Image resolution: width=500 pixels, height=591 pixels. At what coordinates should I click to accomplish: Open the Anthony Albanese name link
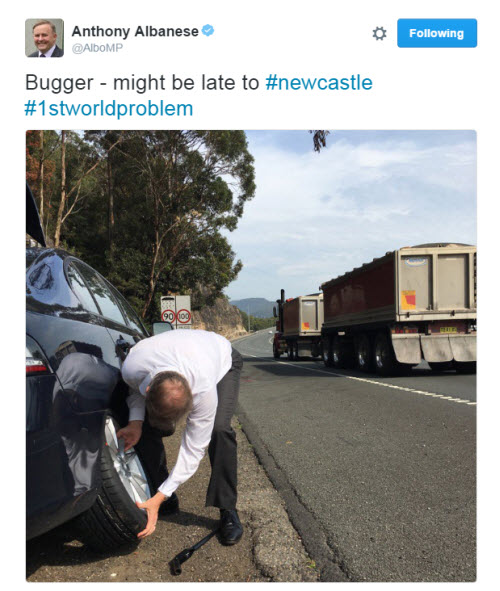(x=135, y=31)
